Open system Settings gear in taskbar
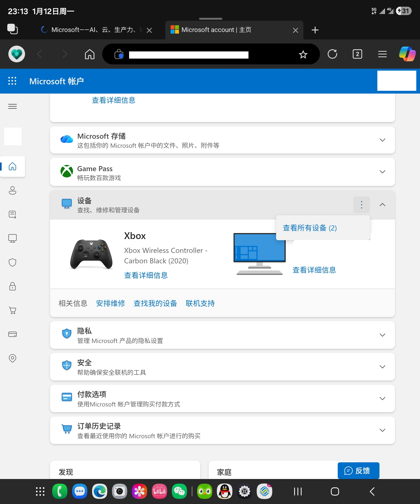Screen dimensions: 420x504 pyautogui.click(x=245, y=491)
